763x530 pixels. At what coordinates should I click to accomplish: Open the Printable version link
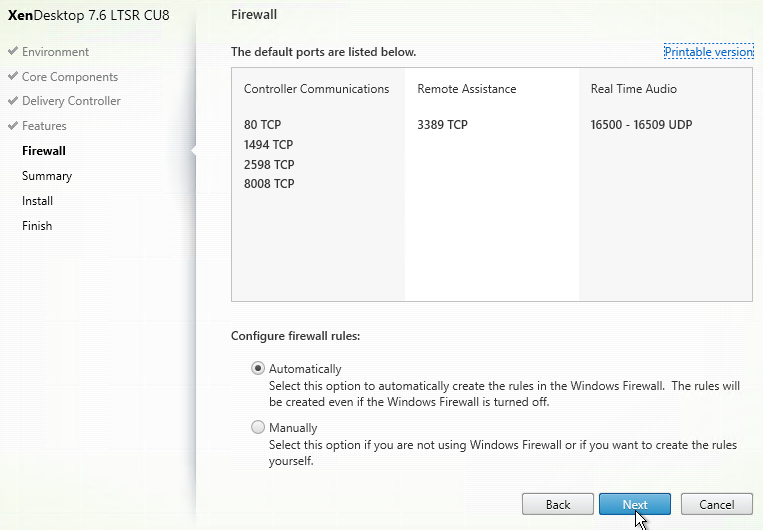pyautogui.click(x=708, y=52)
